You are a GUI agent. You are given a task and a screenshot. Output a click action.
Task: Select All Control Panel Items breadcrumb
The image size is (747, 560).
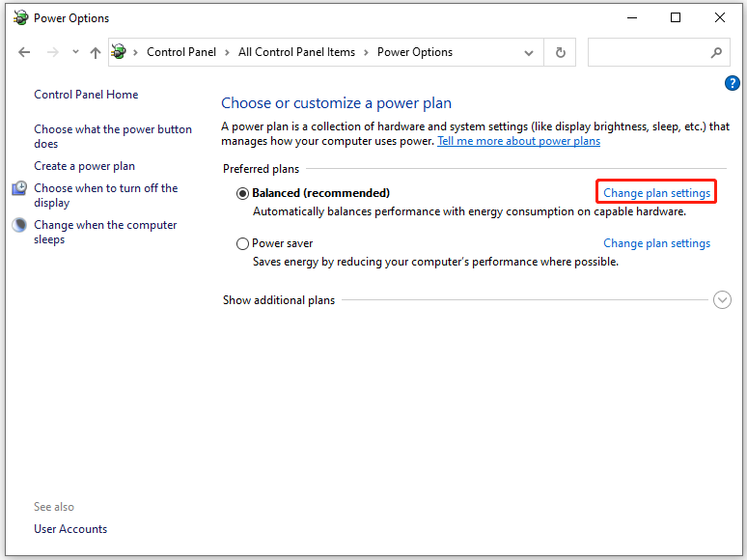[x=297, y=52]
